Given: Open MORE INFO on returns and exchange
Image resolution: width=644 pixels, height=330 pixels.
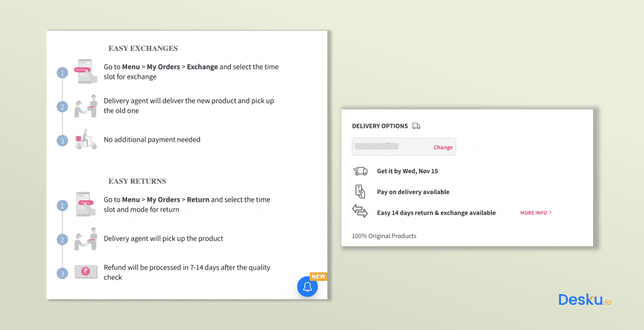Looking at the screenshot, I should 533,213.
